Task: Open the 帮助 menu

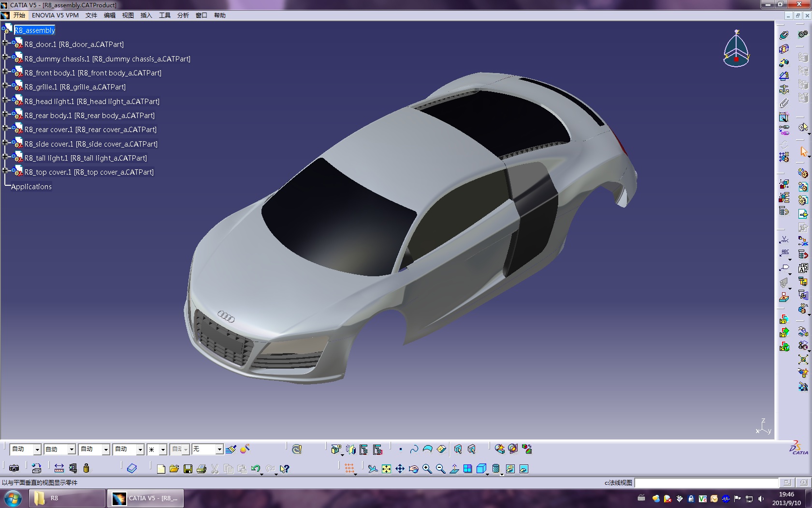Action: tap(220, 15)
